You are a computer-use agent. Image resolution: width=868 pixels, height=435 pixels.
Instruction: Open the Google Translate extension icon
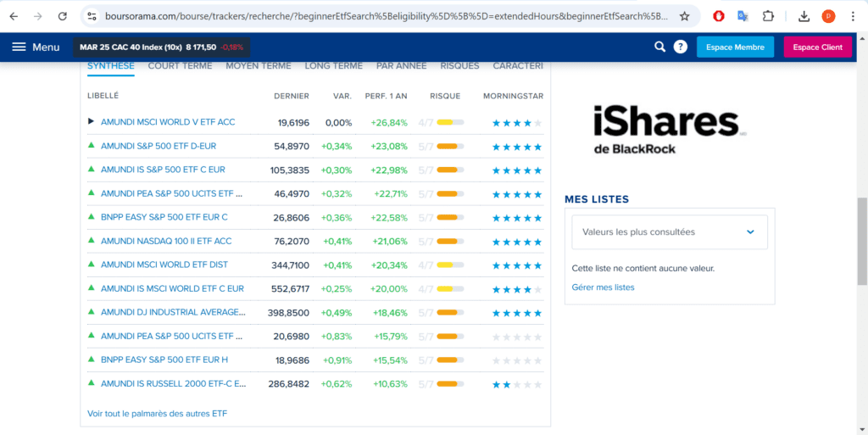[x=743, y=17]
